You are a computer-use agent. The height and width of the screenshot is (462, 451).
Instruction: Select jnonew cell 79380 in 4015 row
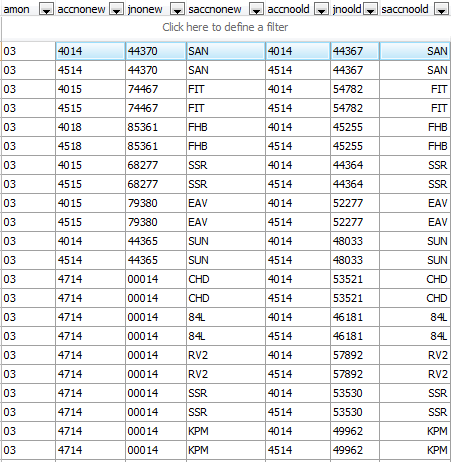156,203
